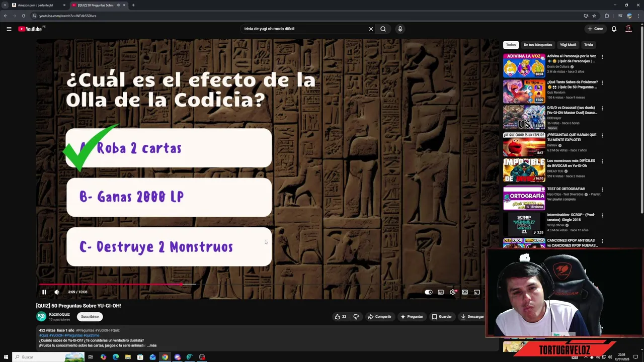Expand the description with ...más
This screenshot has width=644, height=362.
[151, 345]
